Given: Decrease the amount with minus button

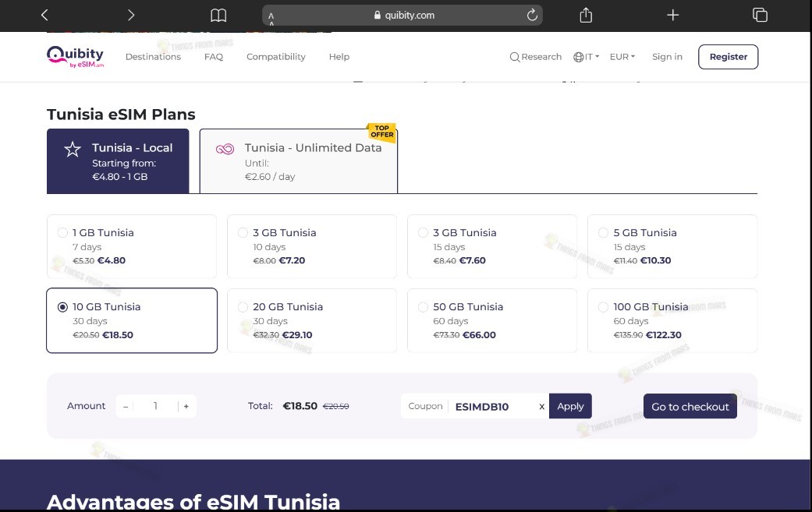Looking at the screenshot, I should [x=126, y=407].
